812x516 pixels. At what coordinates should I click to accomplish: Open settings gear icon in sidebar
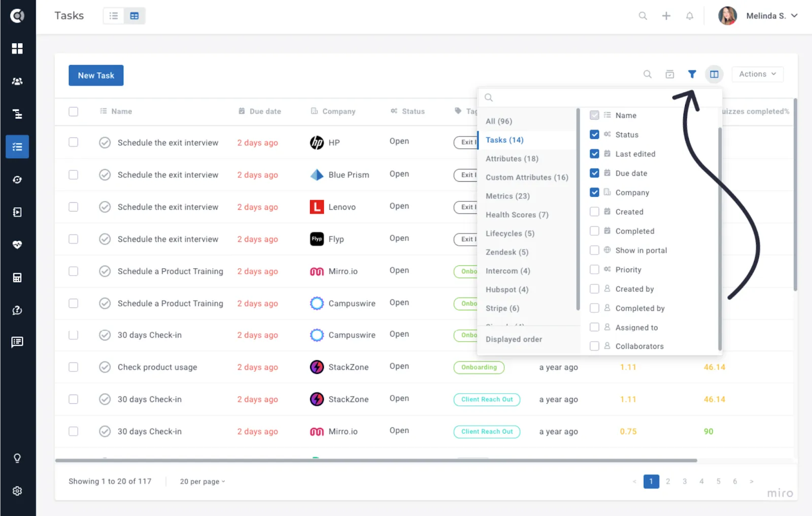pos(17,491)
